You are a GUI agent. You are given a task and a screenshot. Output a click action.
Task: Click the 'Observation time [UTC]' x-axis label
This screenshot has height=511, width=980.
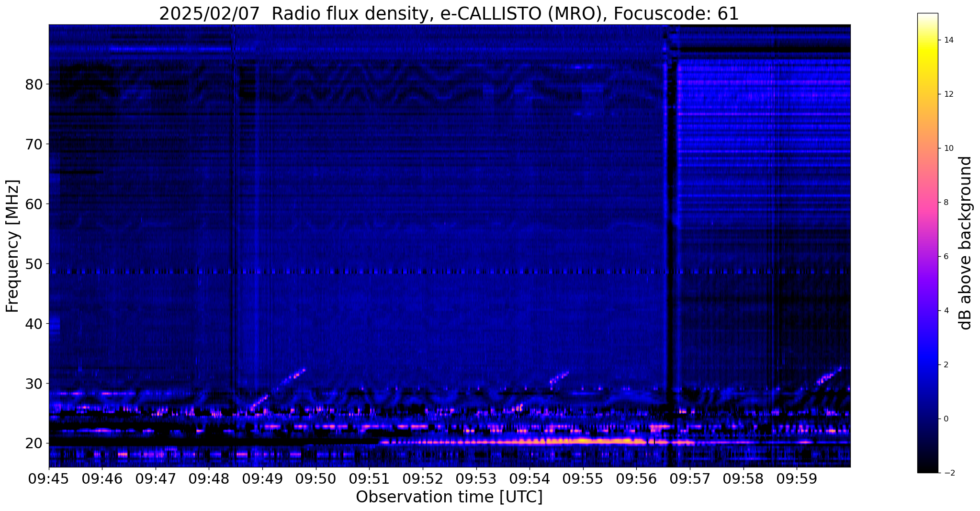(x=449, y=497)
